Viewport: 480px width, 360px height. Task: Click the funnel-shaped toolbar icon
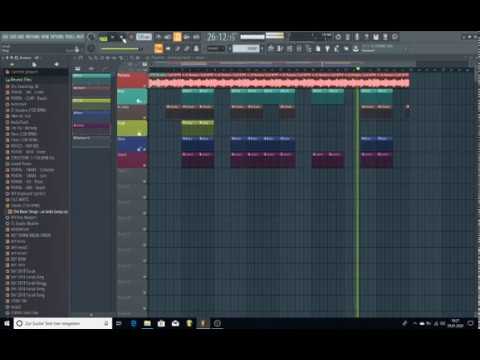(327, 49)
